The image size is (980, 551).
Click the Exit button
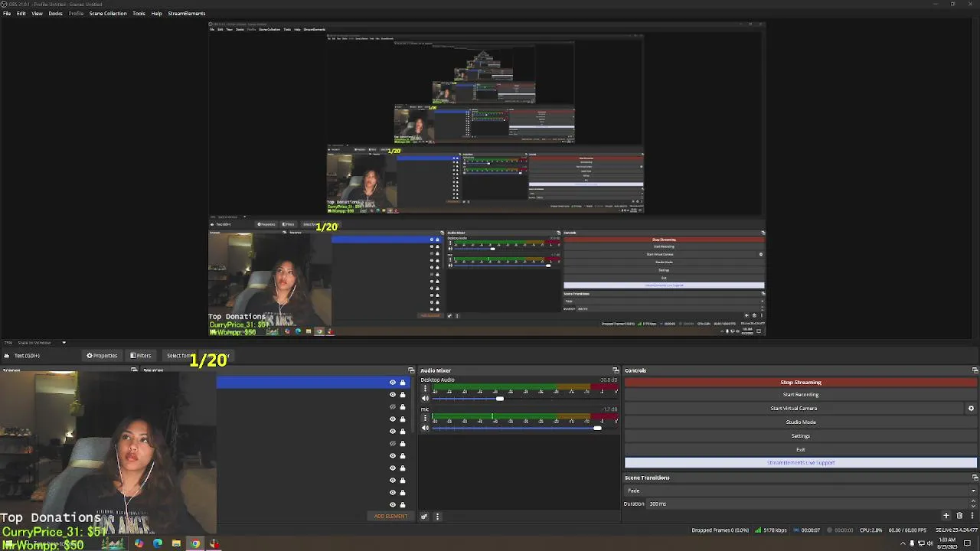click(x=801, y=449)
